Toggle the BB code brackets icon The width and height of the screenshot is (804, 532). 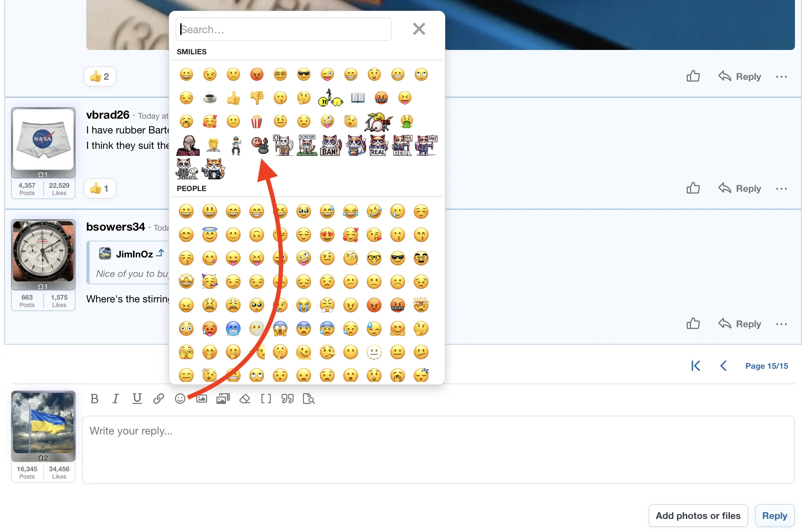[x=266, y=399]
